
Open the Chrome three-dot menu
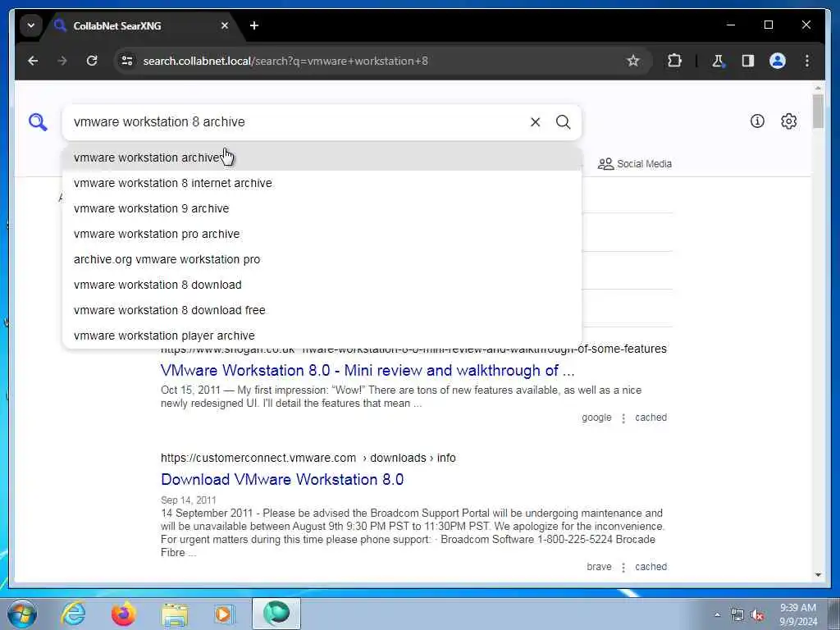point(807,61)
